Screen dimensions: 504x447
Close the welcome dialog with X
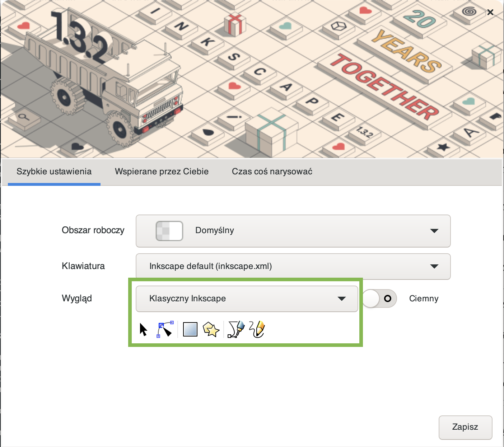pos(490,13)
